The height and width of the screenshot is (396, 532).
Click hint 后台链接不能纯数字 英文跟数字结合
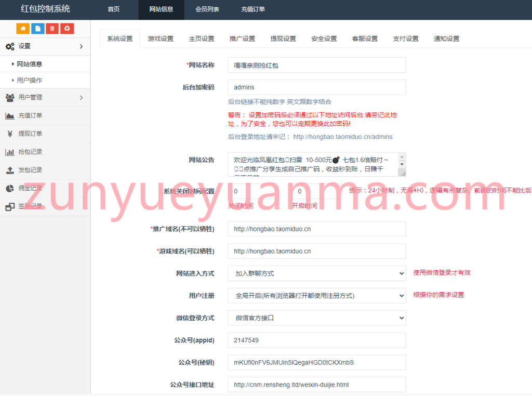pos(280,102)
